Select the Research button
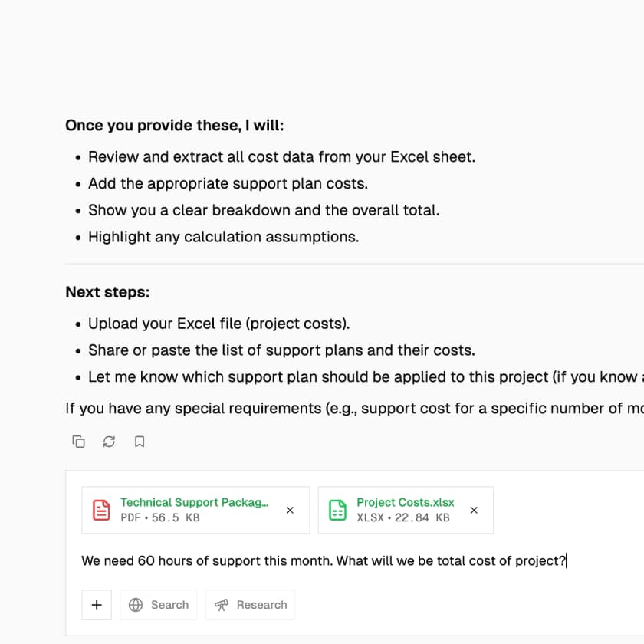This screenshot has height=644, width=644. 251,605
